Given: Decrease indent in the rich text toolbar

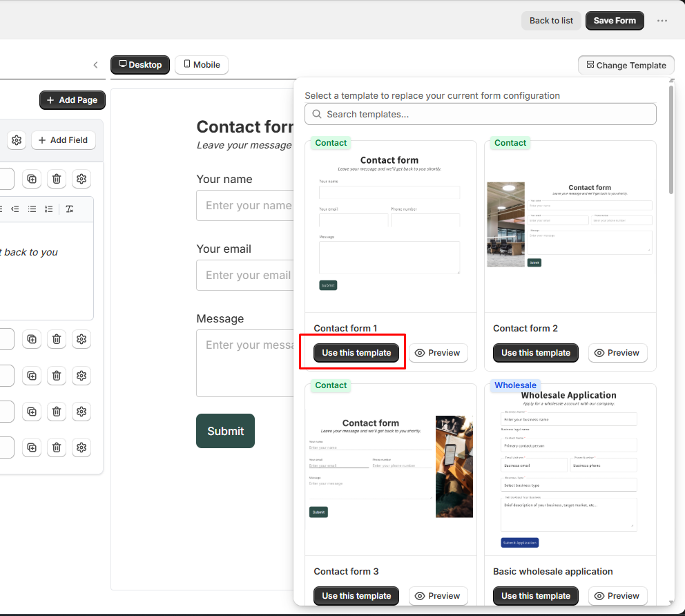Looking at the screenshot, I should coord(15,209).
